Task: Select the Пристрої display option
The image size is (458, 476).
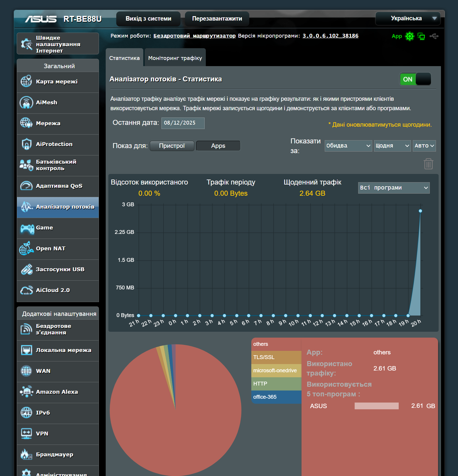Action: (172, 146)
